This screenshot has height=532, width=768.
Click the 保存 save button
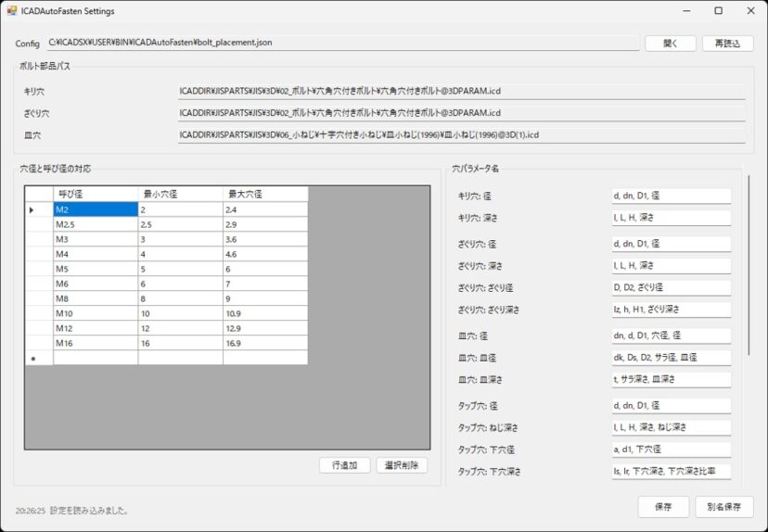(x=663, y=506)
